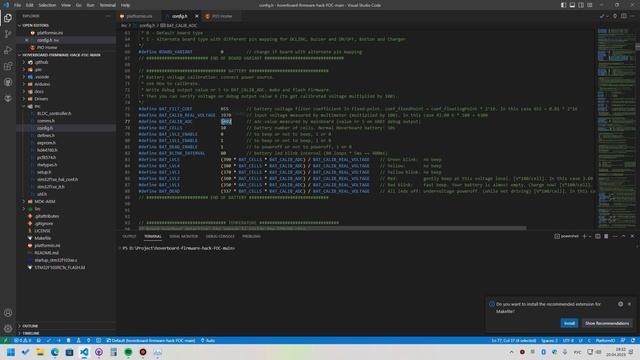The height and width of the screenshot is (360, 640).
Task: Click UTF-8 encoding in status bar
Action: click(x=568, y=340)
